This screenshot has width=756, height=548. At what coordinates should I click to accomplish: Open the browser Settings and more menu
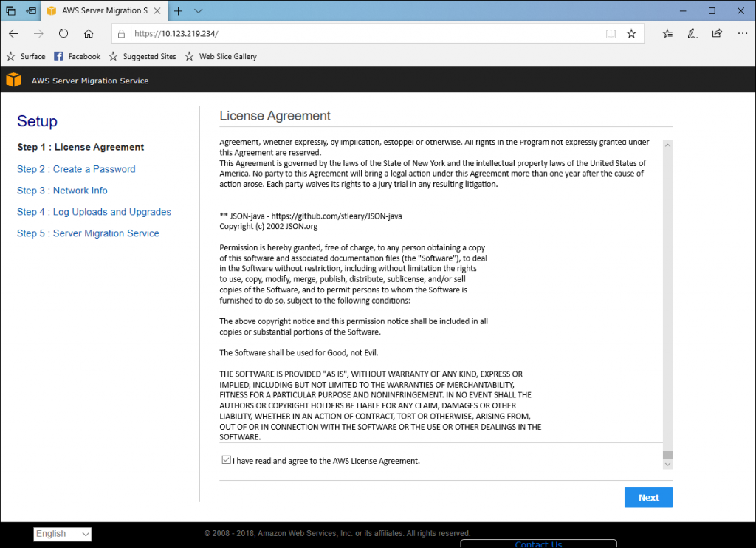pos(742,33)
